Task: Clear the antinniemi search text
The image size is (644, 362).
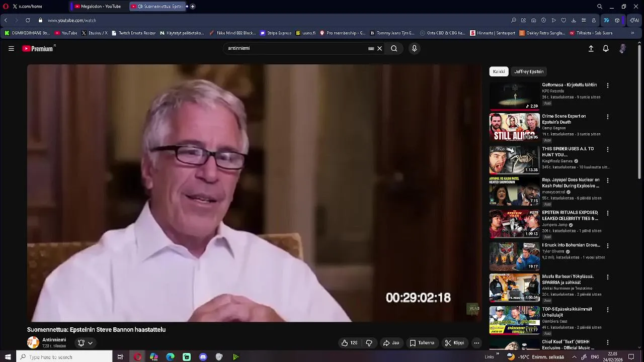Action: click(380, 49)
